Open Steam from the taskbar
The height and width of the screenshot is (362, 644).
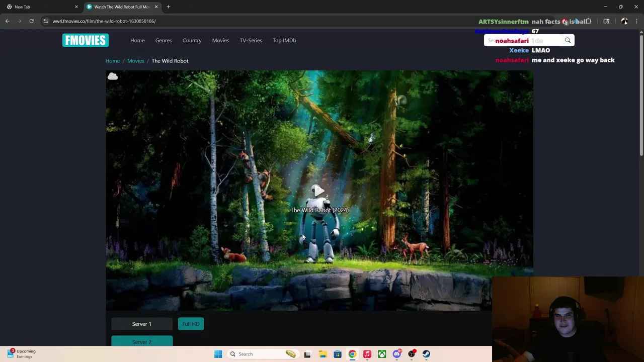click(x=426, y=354)
